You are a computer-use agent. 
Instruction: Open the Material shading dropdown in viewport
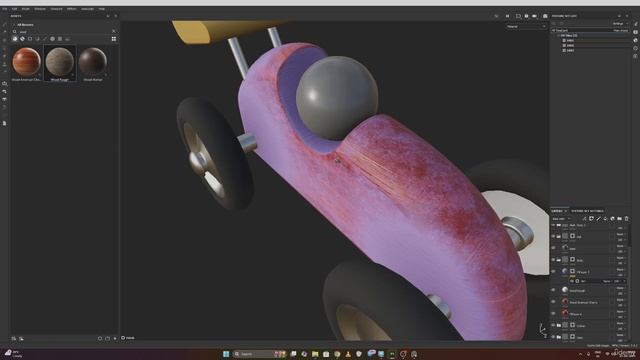(526, 27)
